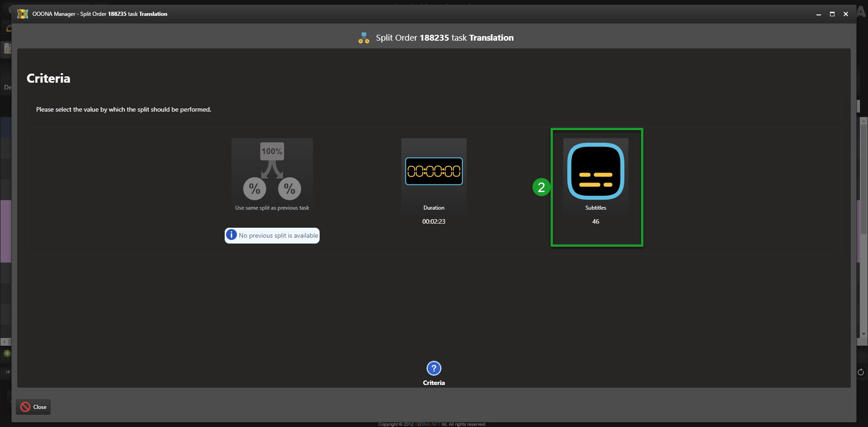Click the skip-to-first icon at left edge
The height and width of the screenshot is (427, 868).
pyautogui.click(x=8, y=372)
